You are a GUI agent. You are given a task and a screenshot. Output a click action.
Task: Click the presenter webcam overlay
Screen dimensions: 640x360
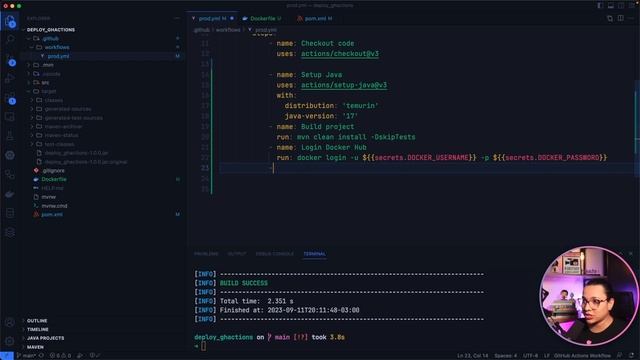tap(589, 296)
